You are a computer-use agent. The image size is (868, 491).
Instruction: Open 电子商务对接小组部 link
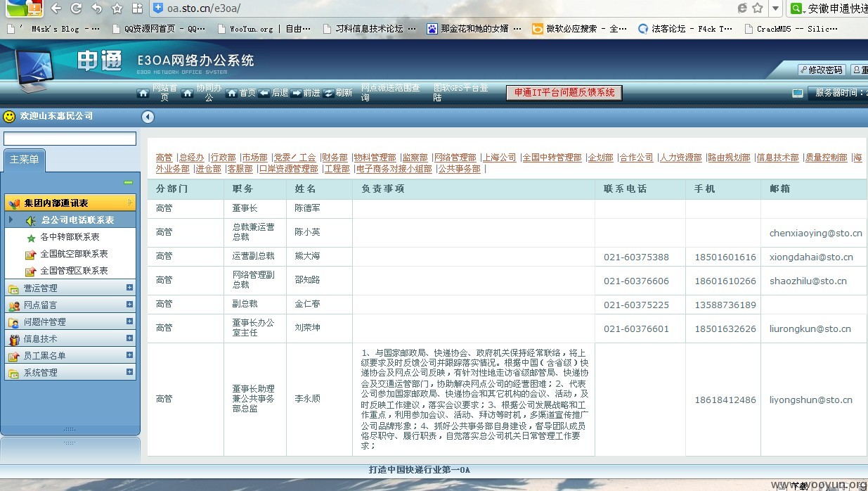394,169
